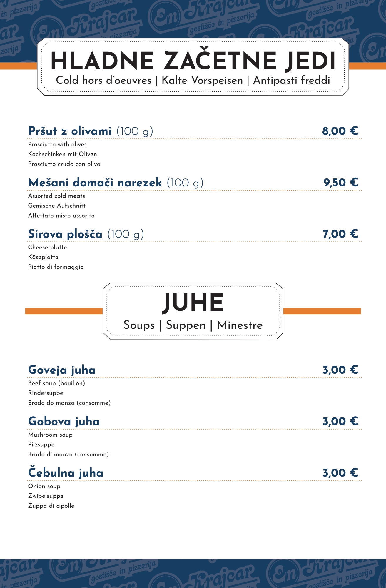Click the "Soups | Suppen | Minestre" subtitle
The width and height of the screenshot is (386, 588).
(193, 325)
